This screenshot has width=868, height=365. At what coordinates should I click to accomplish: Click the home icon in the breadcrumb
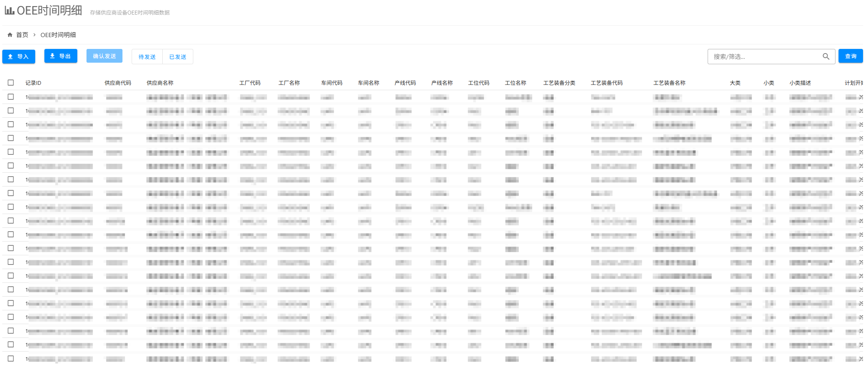pos(10,35)
